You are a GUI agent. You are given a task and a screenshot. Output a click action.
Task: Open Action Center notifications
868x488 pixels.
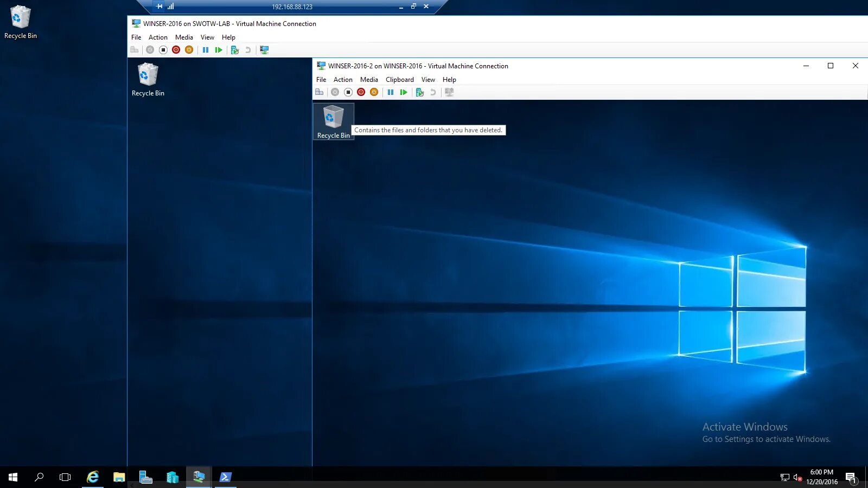[x=851, y=477]
